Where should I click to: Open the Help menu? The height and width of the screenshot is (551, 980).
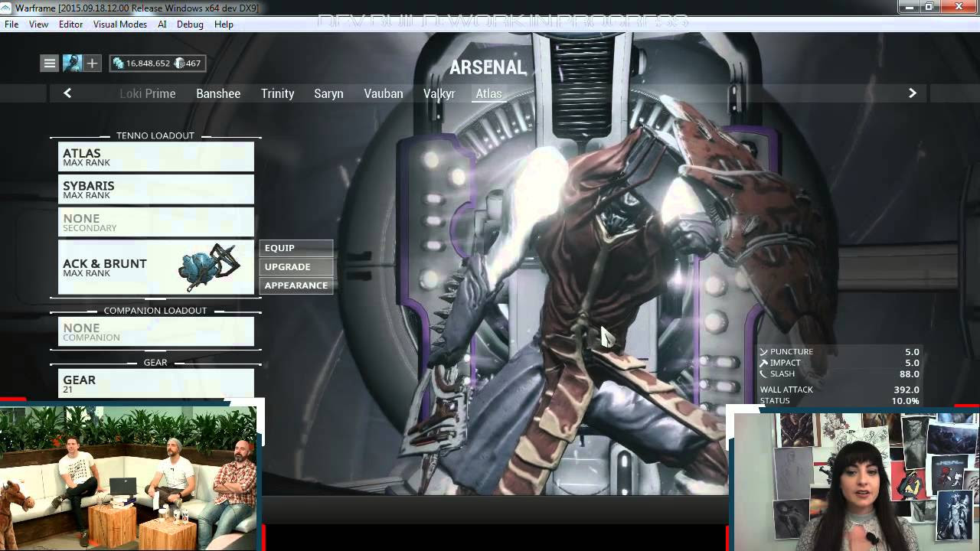point(224,24)
